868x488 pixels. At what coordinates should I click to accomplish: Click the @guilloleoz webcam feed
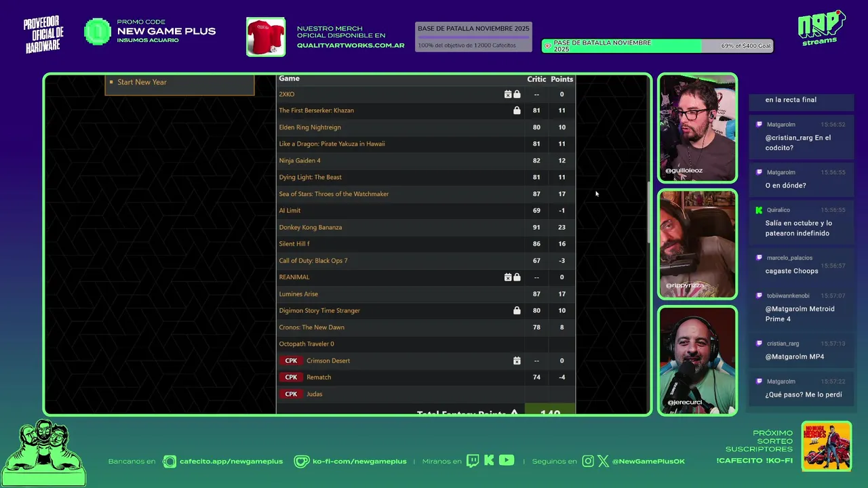697,128
